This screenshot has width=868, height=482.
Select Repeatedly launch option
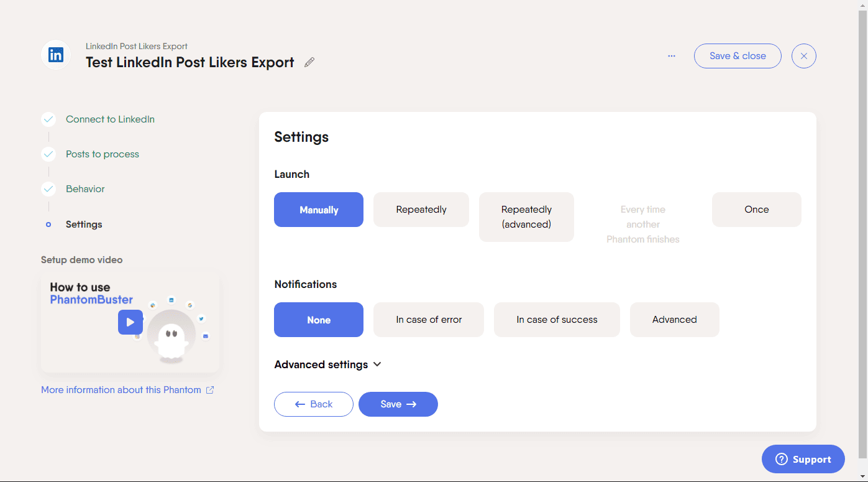coord(421,210)
